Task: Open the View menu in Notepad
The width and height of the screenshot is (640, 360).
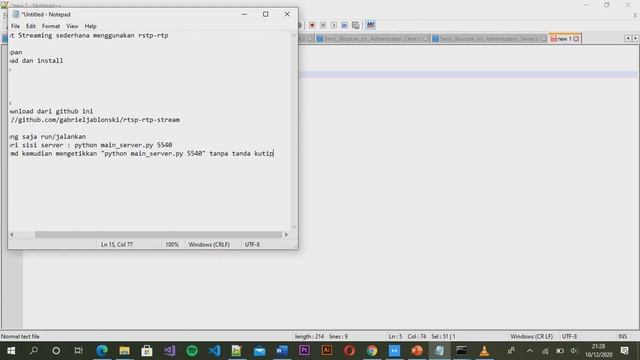Action: 72,26
